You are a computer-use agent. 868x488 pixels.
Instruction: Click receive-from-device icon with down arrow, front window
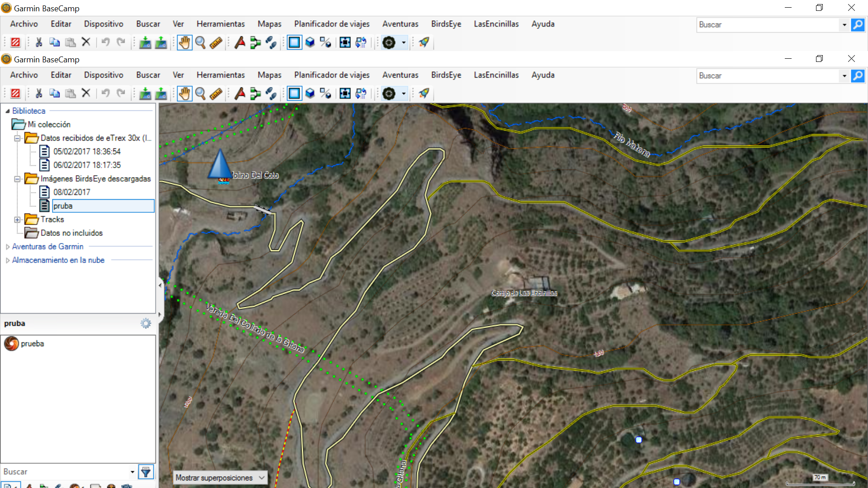point(145,94)
